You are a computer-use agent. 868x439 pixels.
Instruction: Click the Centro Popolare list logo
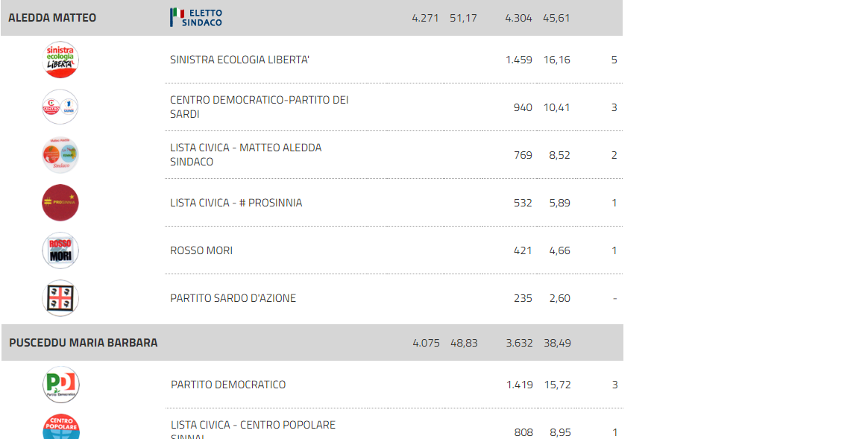tap(61, 426)
